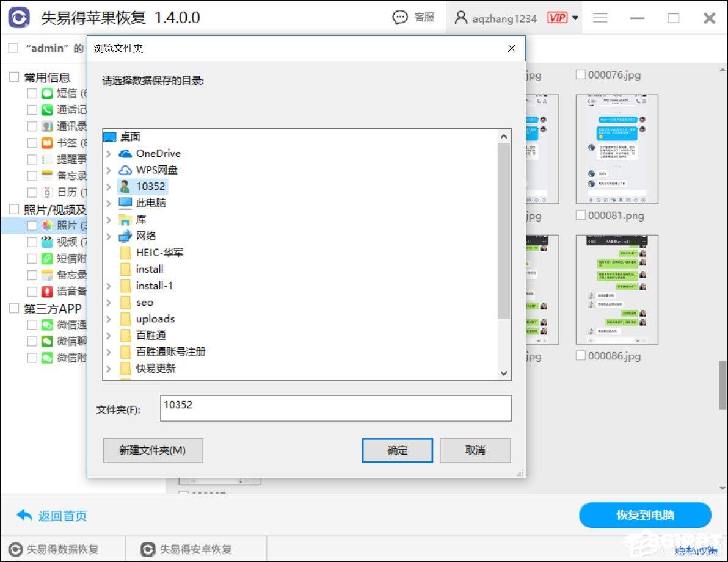Click the 照片 photos icon in sidebar

pos(47,225)
